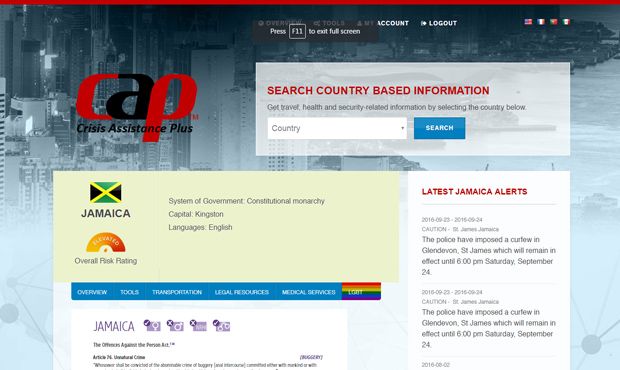Viewport: 620px width, 370px height.
Task: Select the rainbow LGBT tab
Action: pyautogui.click(x=361, y=291)
